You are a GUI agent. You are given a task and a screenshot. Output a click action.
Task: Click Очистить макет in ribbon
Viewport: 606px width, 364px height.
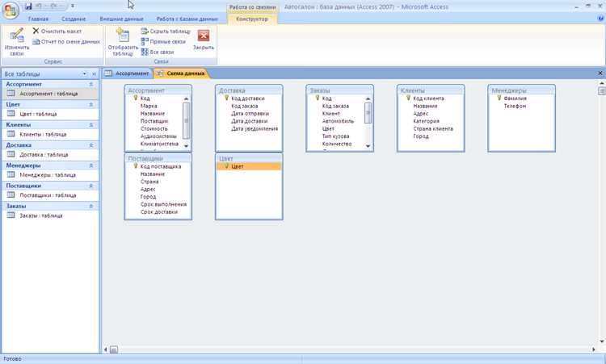[57, 31]
